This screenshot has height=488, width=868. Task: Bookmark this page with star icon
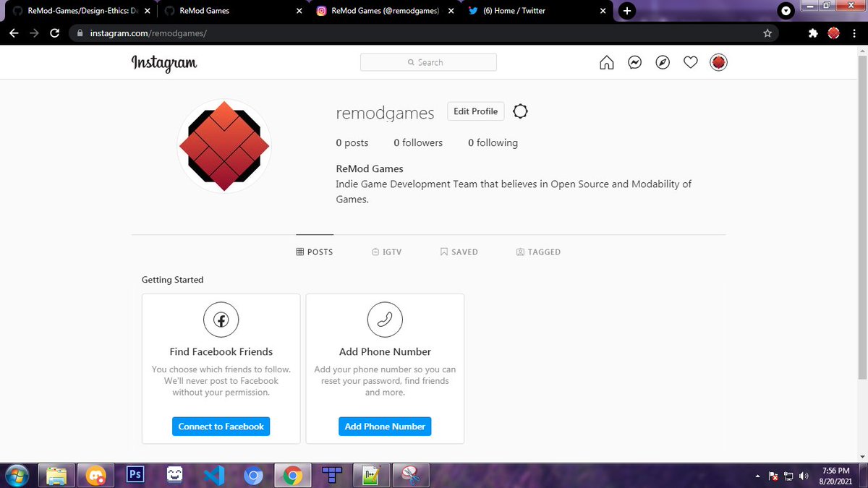[x=767, y=33]
